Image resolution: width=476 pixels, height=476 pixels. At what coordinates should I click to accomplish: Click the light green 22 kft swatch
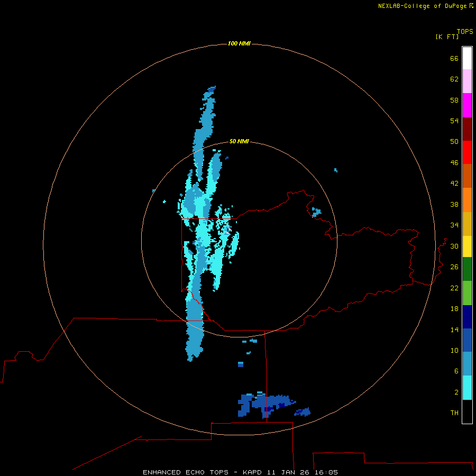(x=467, y=293)
